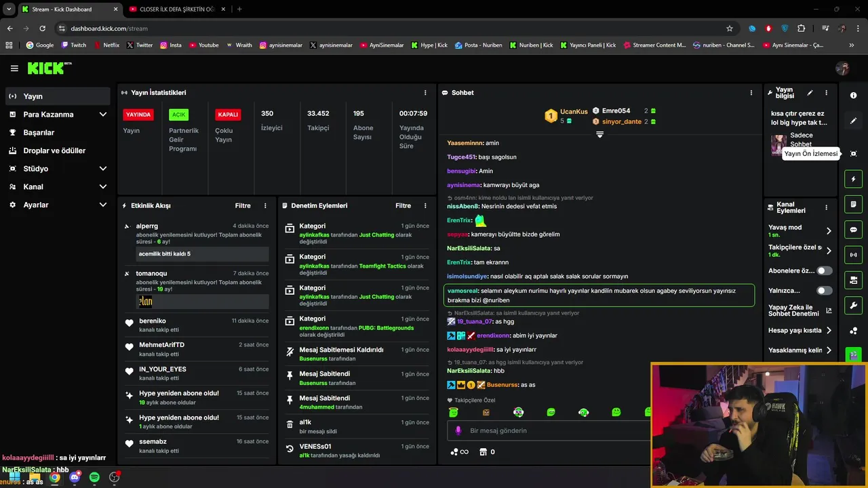This screenshot has width=868, height=488.
Task: Click the document icon in right rail
Action: [x=854, y=204]
